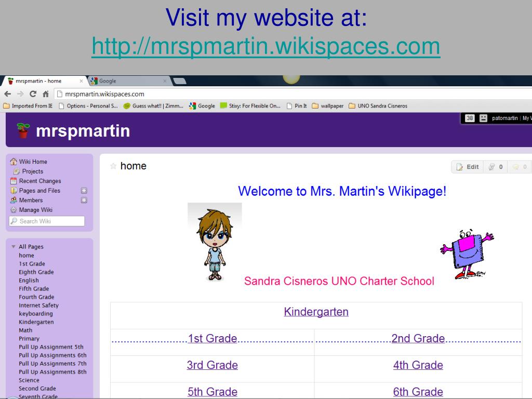Click the floppy disk cartoon character image
Screen dimensions: 532x399
click(x=467, y=254)
